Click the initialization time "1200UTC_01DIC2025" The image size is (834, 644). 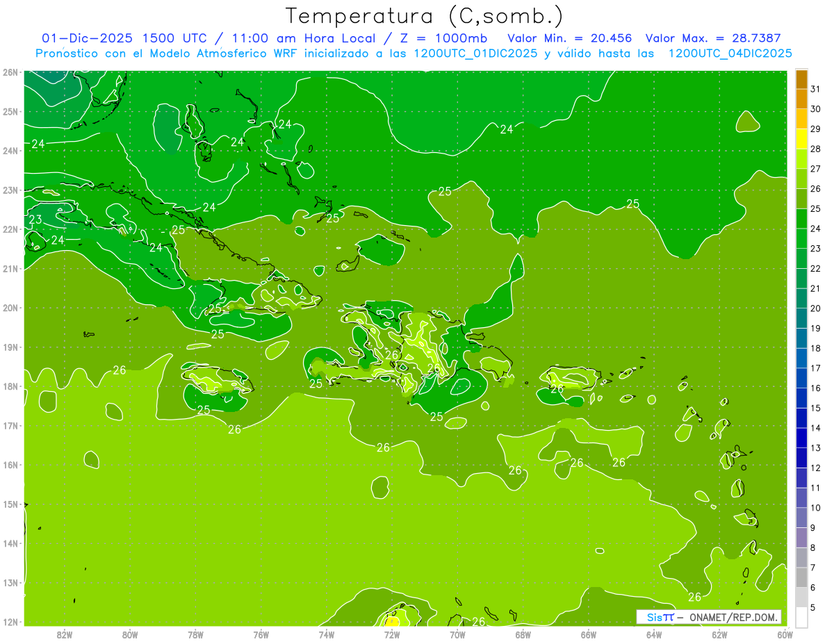point(474,53)
